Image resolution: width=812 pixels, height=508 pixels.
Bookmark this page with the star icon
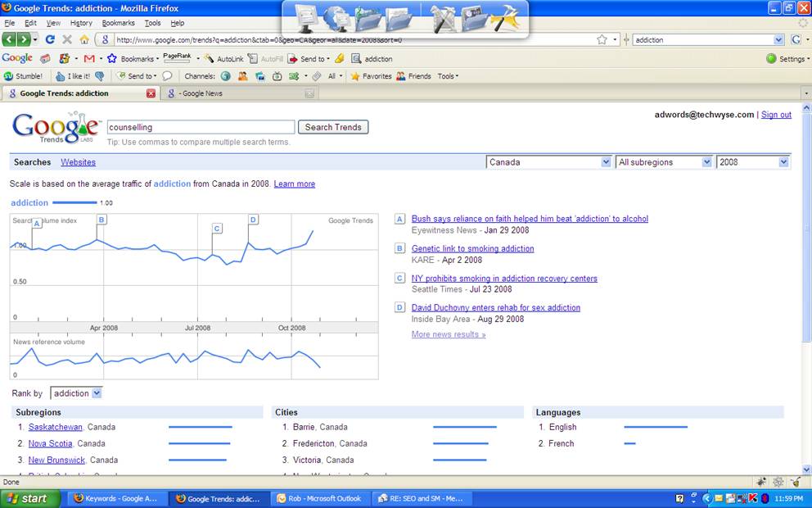click(602, 39)
